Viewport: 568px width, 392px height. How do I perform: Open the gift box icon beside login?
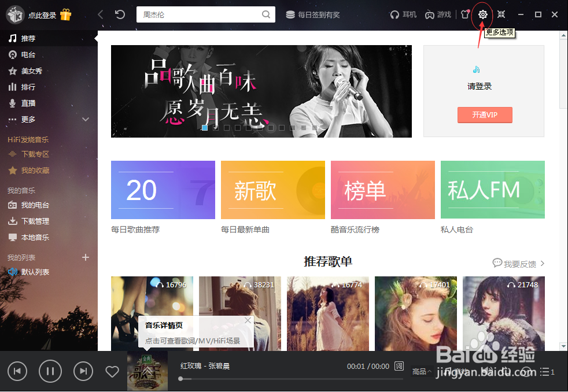(x=66, y=14)
